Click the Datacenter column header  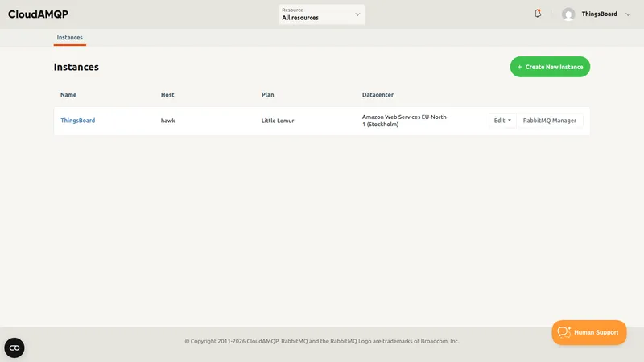pos(378,95)
